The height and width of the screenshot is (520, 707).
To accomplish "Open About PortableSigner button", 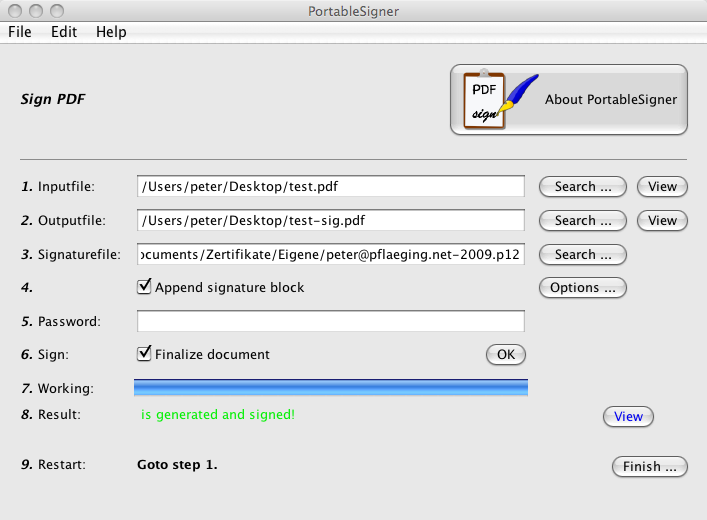I will click(569, 100).
